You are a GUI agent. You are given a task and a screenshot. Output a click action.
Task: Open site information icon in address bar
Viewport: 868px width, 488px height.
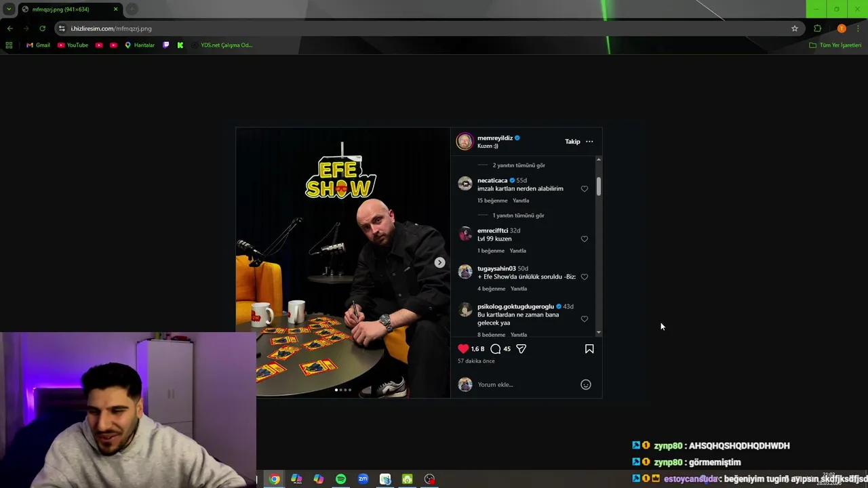pos(62,28)
